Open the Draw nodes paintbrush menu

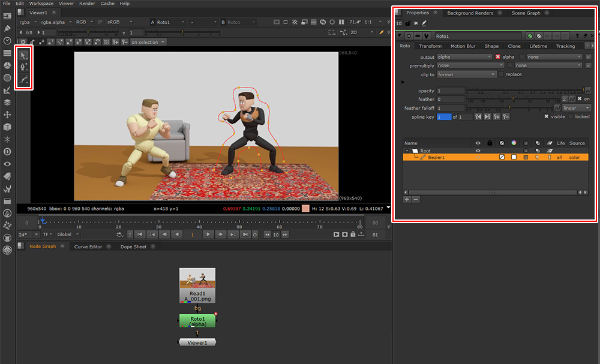(x=7, y=28)
